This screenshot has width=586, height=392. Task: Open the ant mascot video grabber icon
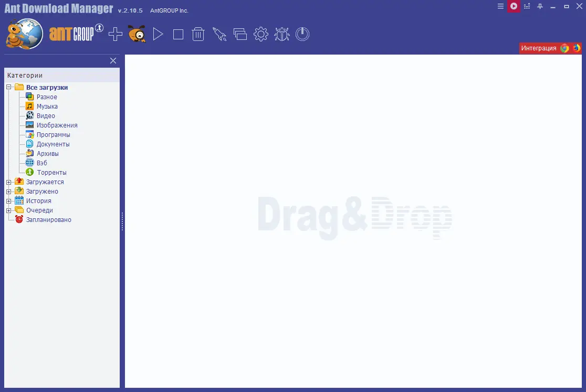[x=137, y=34]
